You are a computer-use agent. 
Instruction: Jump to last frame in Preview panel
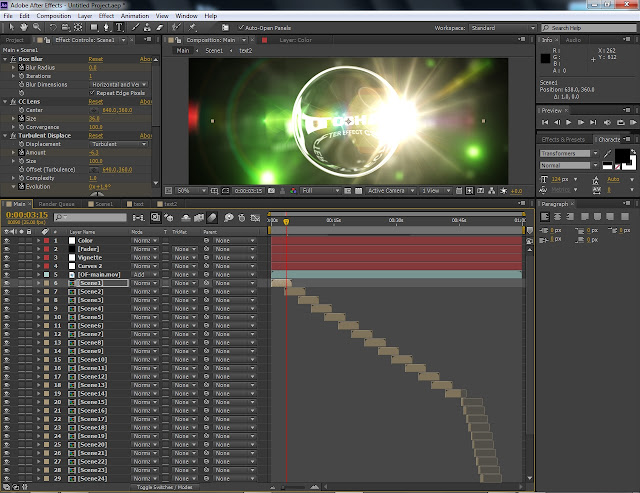(x=593, y=122)
